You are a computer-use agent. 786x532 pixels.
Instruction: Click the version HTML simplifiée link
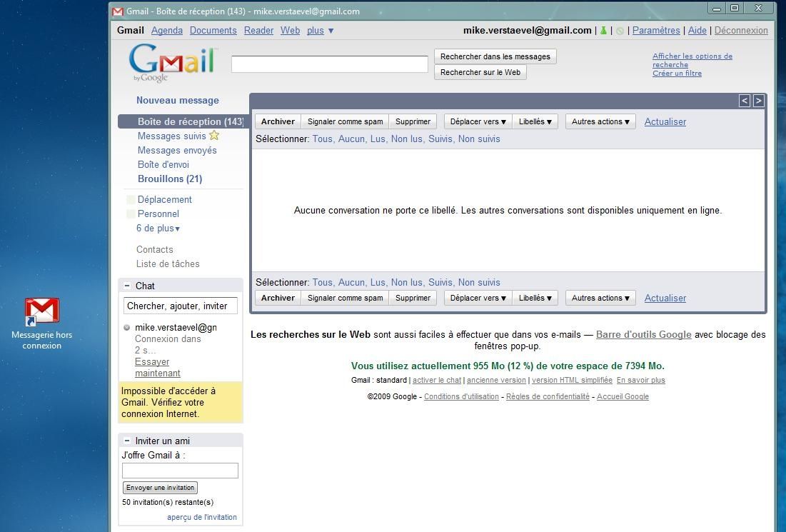coord(572,380)
